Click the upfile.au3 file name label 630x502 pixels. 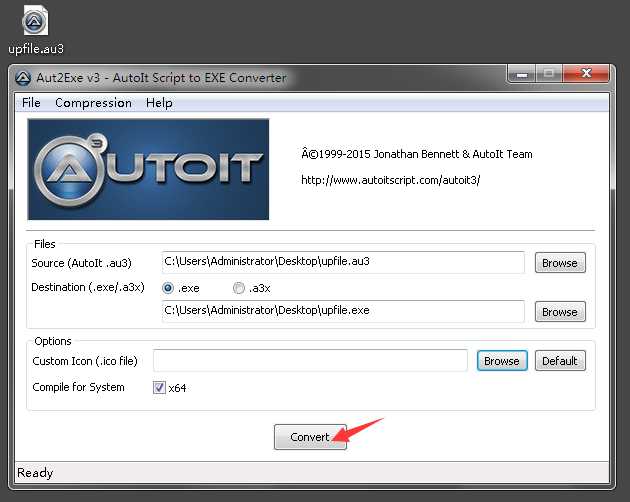click(36, 49)
